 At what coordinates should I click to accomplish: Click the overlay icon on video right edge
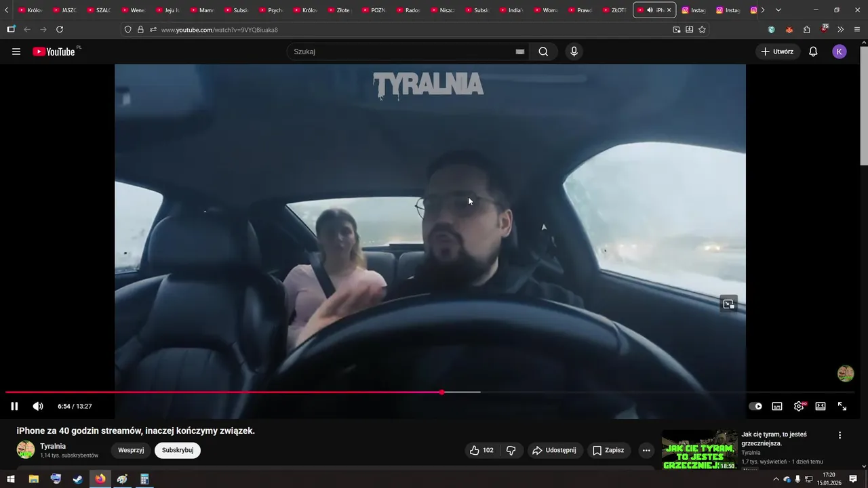pyautogui.click(x=728, y=304)
